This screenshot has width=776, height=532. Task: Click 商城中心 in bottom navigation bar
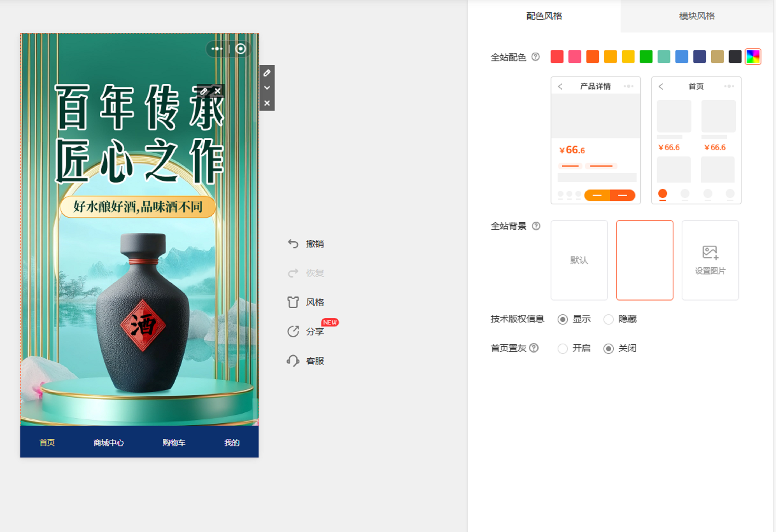pyautogui.click(x=108, y=442)
